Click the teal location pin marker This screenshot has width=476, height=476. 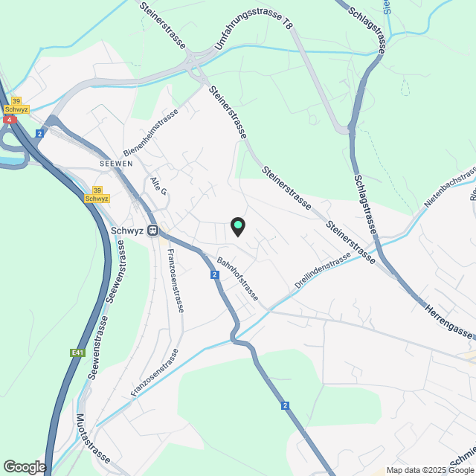238,227
